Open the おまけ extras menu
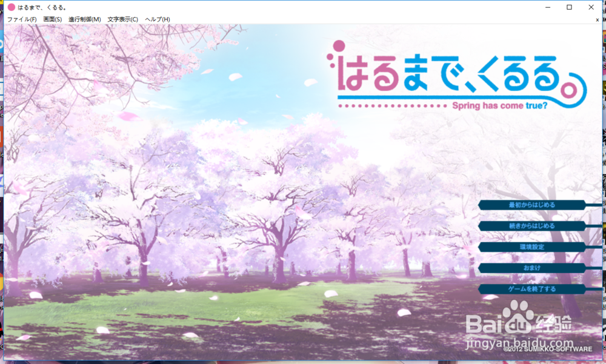Image resolution: width=606 pixels, height=364 pixels. point(533,267)
